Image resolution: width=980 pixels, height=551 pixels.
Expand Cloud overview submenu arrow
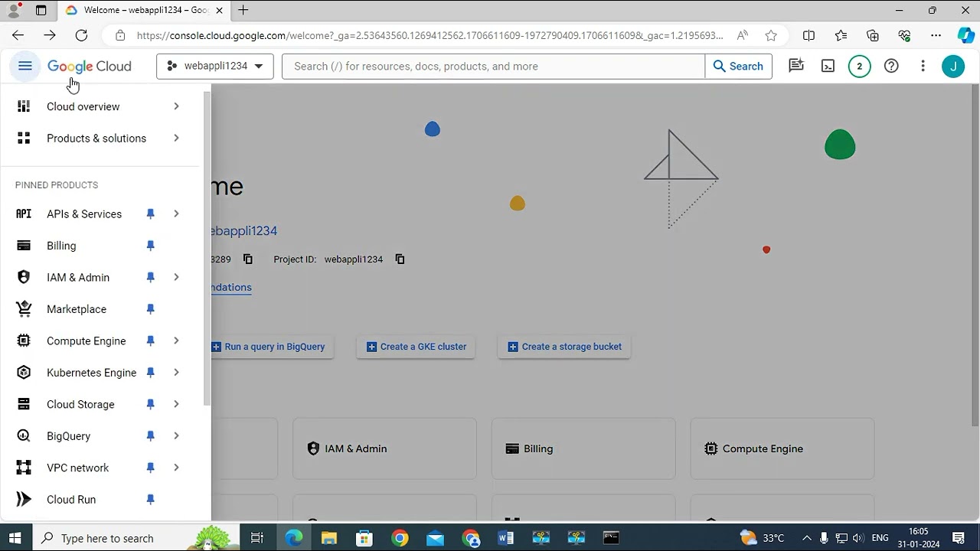[176, 106]
